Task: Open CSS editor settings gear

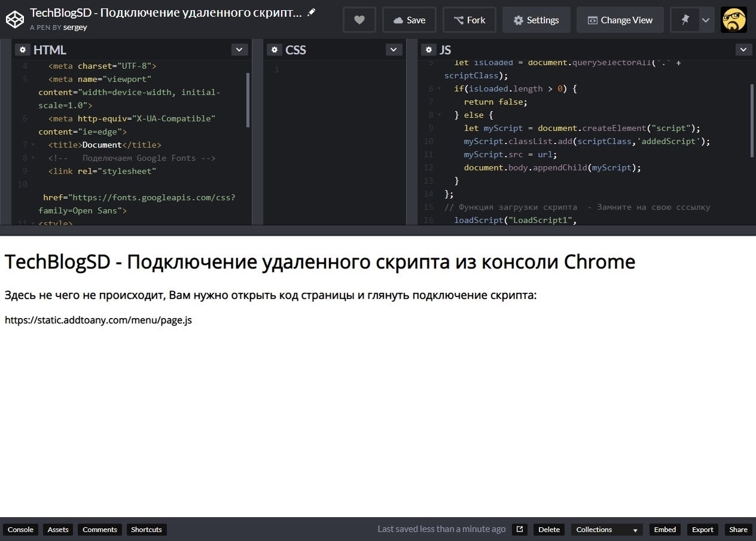Action: click(275, 50)
